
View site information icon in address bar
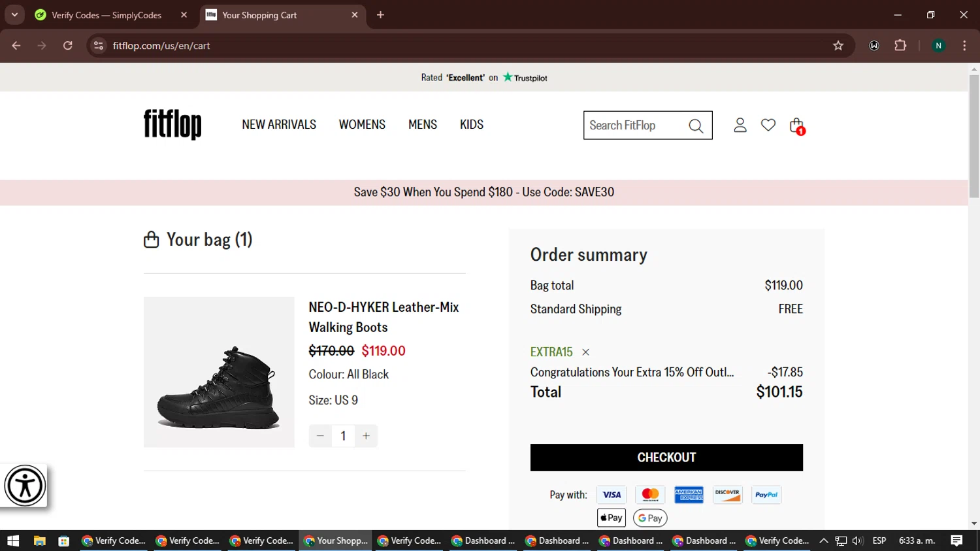pyautogui.click(x=99, y=46)
